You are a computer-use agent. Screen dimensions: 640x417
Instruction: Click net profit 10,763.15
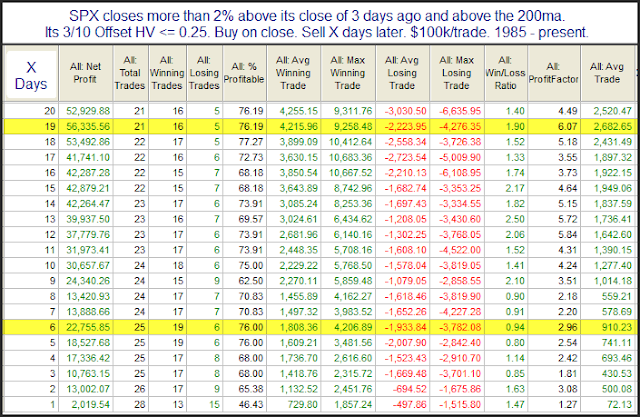(88, 374)
